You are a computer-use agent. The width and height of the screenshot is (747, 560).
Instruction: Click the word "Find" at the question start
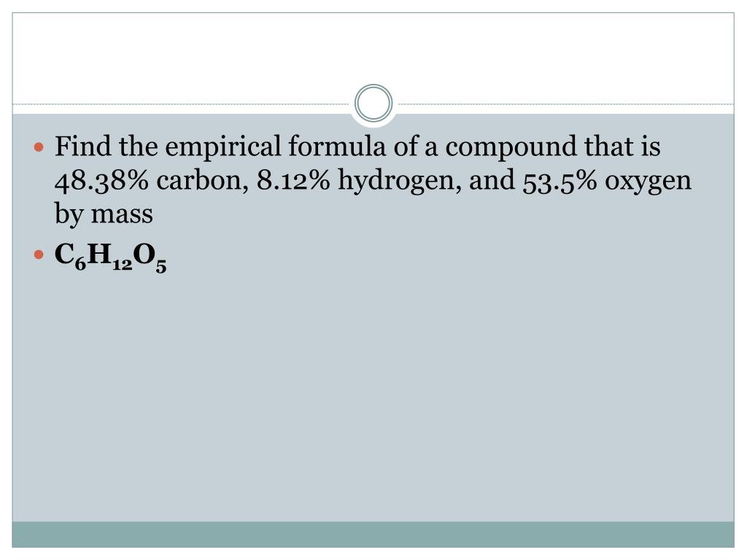83,146
